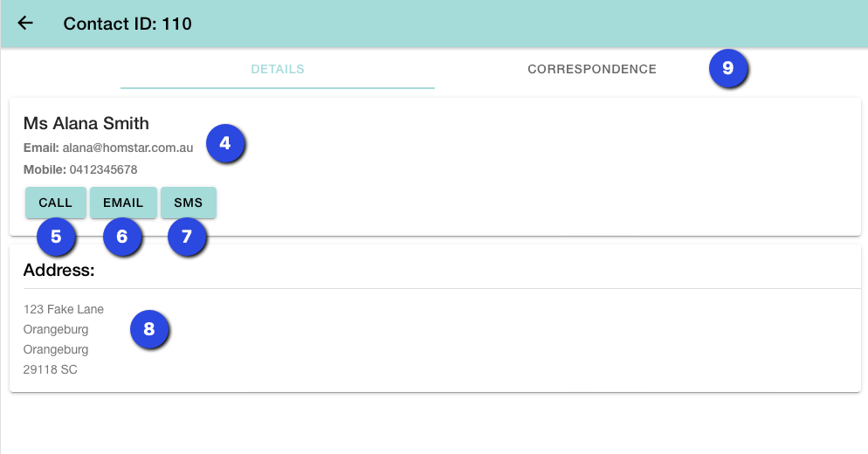The height and width of the screenshot is (454, 868).
Task: Click the 29118 SC postcode line
Action: (x=51, y=369)
